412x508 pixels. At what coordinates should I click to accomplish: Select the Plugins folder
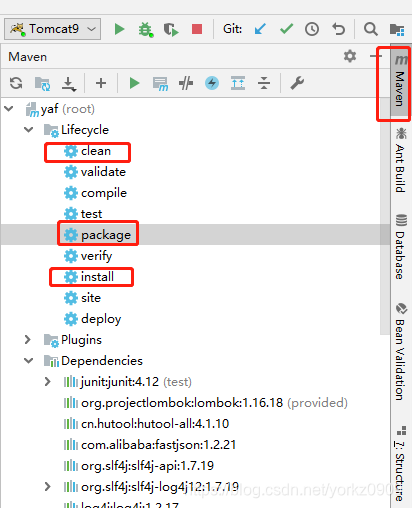click(x=73, y=340)
